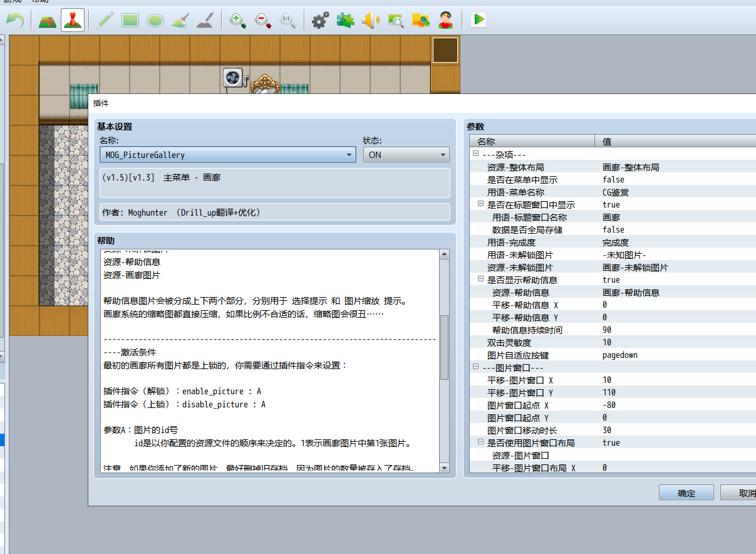This screenshot has width=756, height=554.
Task: Click the undo arrow in the toolbar
Action: click(15, 20)
